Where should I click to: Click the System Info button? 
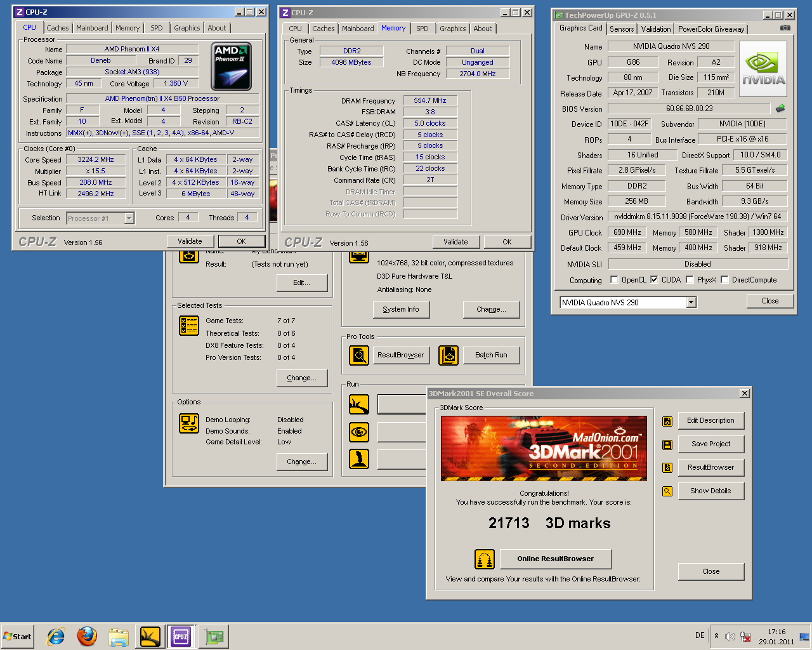pyautogui.click(x=401, y=310)
